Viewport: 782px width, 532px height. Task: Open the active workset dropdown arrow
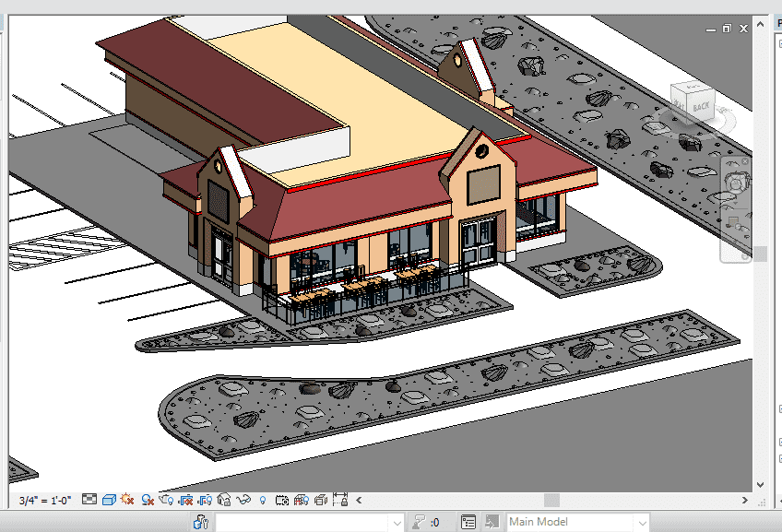click(397, 523)
